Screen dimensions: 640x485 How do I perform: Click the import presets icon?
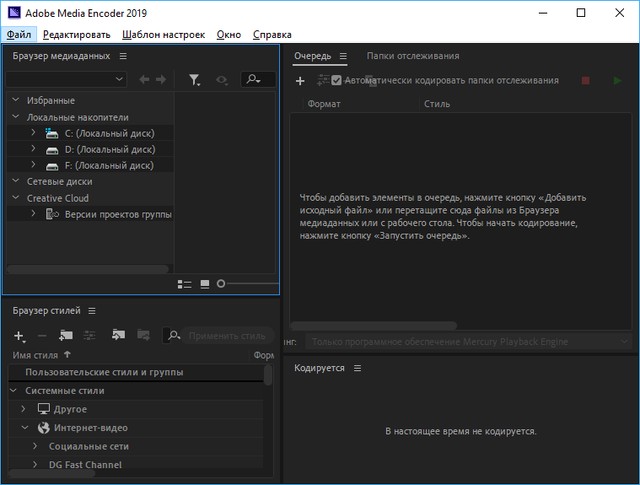[118, 336]
